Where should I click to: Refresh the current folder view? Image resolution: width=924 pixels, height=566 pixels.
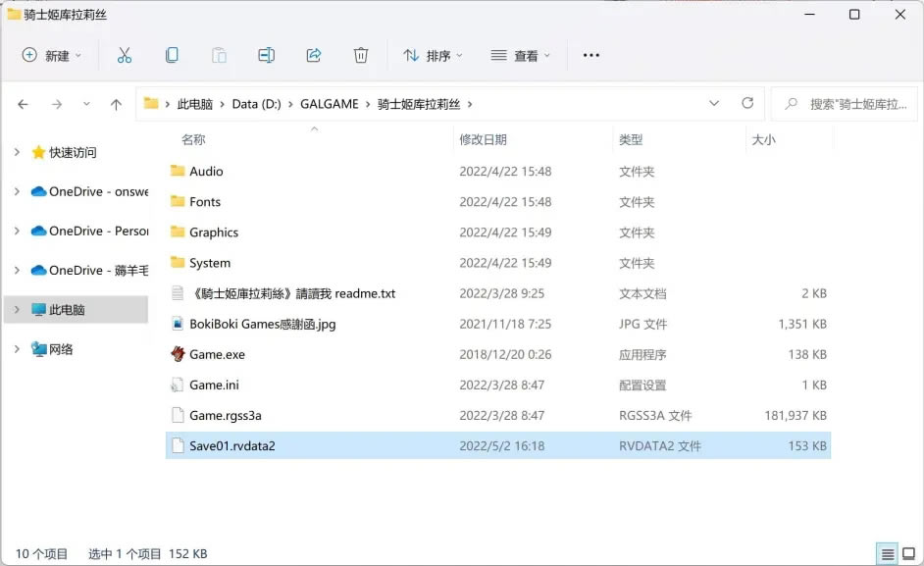pos(747,103)
